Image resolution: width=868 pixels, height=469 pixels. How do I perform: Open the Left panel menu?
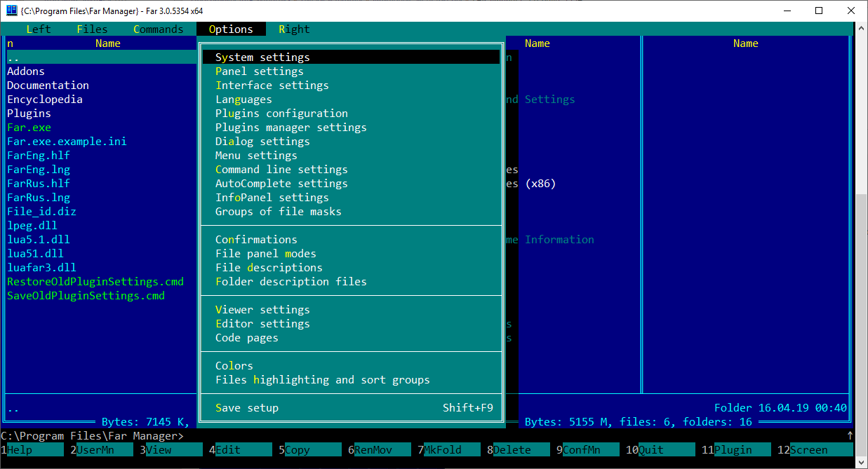click(39, 29)
